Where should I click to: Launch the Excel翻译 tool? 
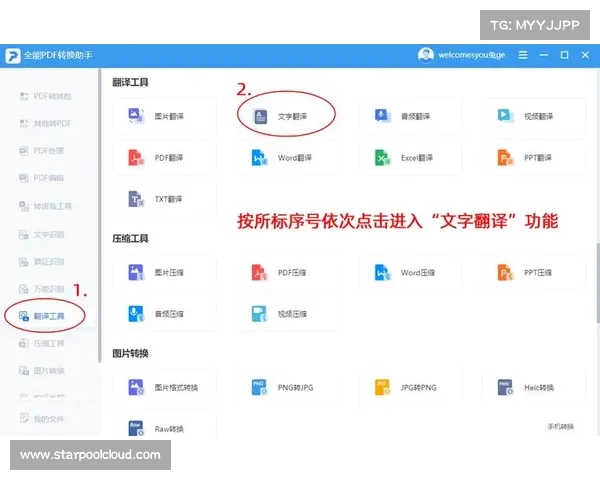coord(411,158)
